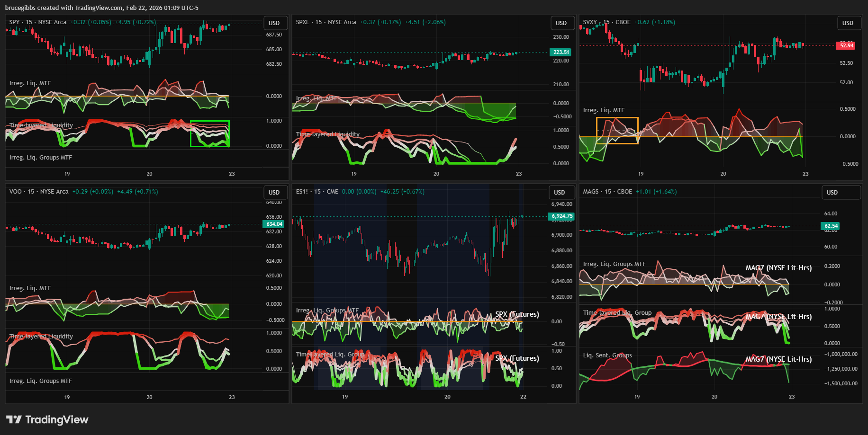Open the USD currency selector on SPXL chart
This screenshot has width=868, height=435.
(x=561, y=23)
